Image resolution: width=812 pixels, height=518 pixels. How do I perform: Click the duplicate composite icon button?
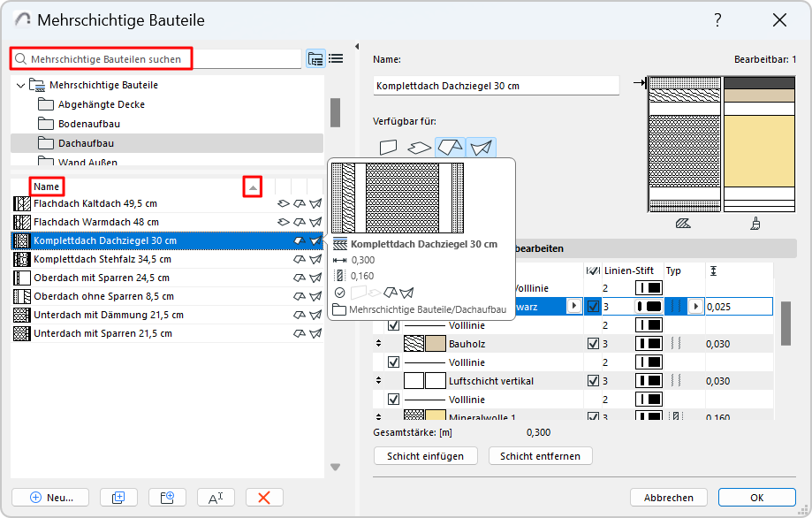pyautogui.click(x=118, y=498)
